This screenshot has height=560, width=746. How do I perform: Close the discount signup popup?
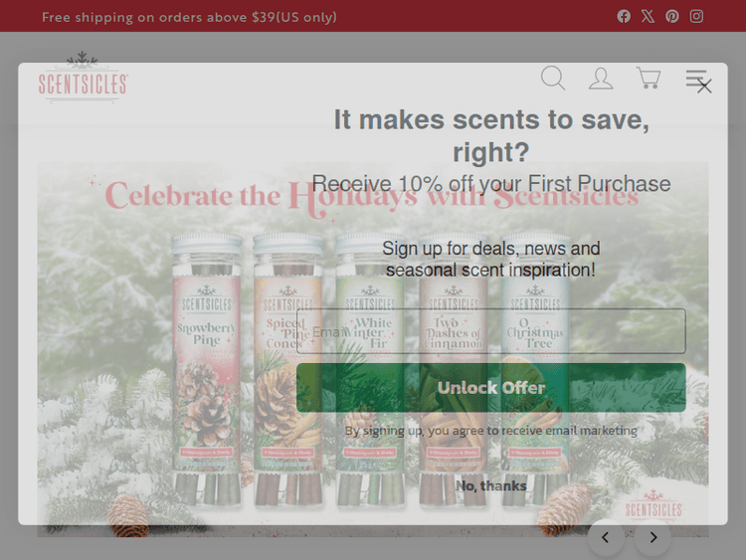[704, 87]
